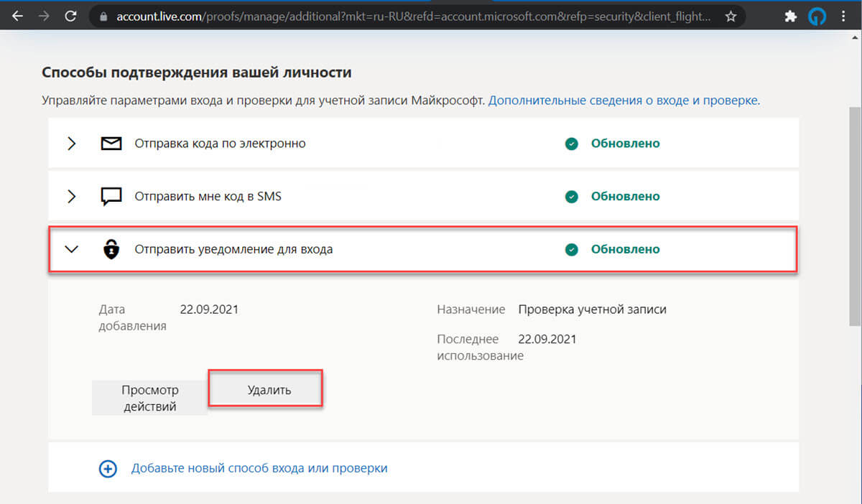The image size is (862, 504).
Task: Click Отправка кода по электронно text
Action: (x=221, y=144)
